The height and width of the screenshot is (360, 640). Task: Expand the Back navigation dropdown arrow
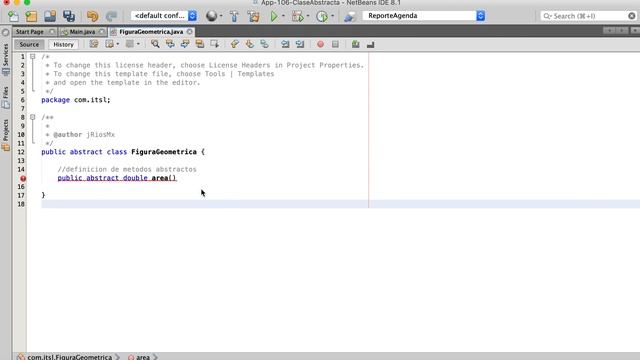pos(118,44)
